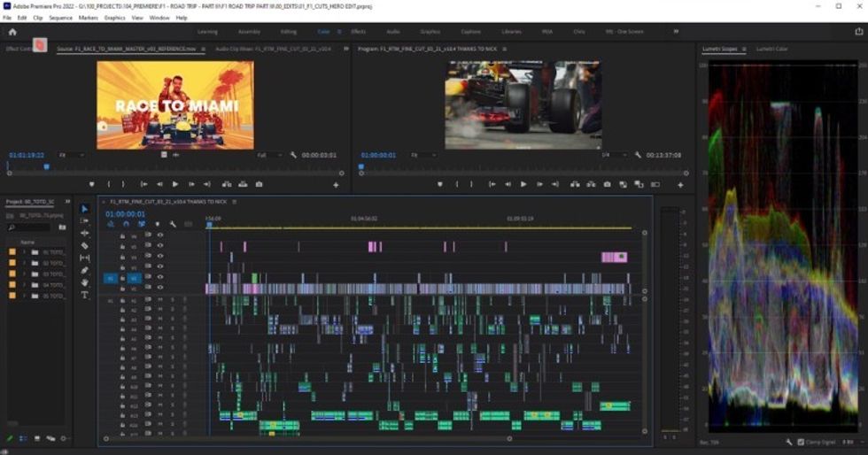Open Audio Clip Mixer panel tab

coord(273,49)
